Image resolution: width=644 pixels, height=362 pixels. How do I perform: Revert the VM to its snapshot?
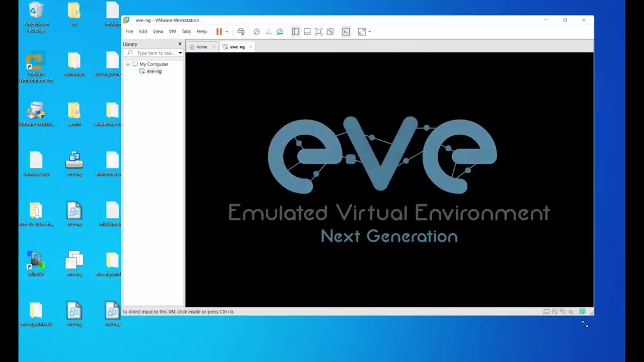click(268, 32)
